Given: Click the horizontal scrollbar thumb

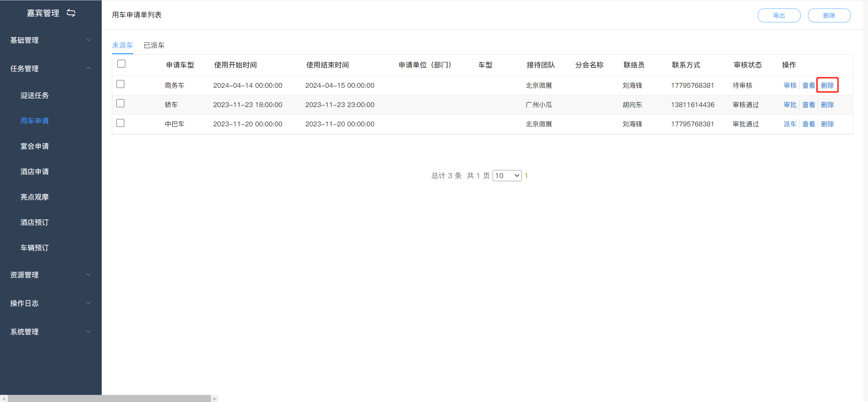Looking at the screenshot, I should pos(109,399).
